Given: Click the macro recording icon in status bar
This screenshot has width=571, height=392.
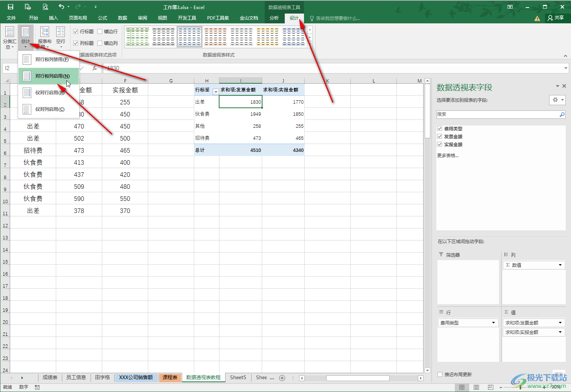Looking at the screenshot, I should pos(37,387).
